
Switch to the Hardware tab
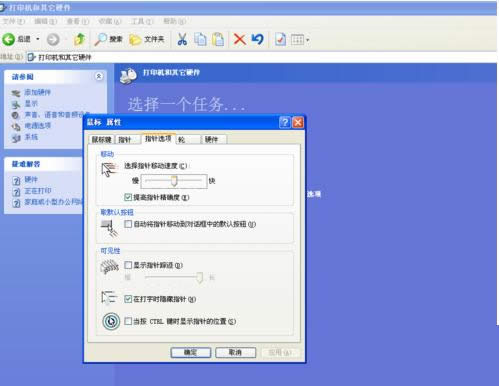click(x=214, y=139)
